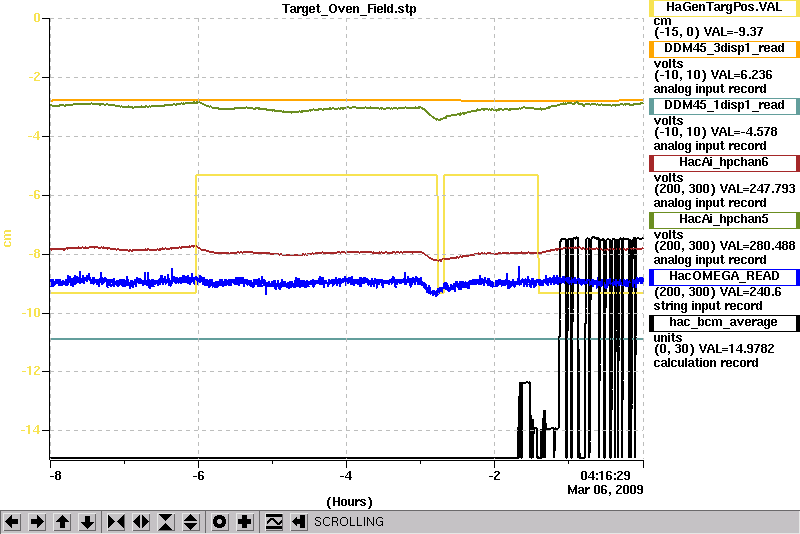
Task: Click the VAL=247.793 readout
Action: point(757,189)
